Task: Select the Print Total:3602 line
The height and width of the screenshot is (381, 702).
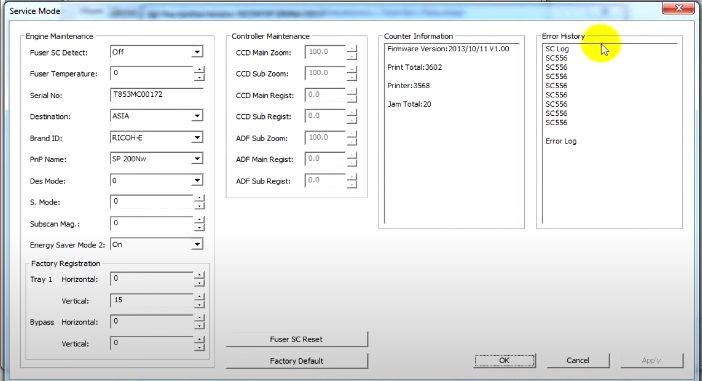Action: click(x=415, y=67)
